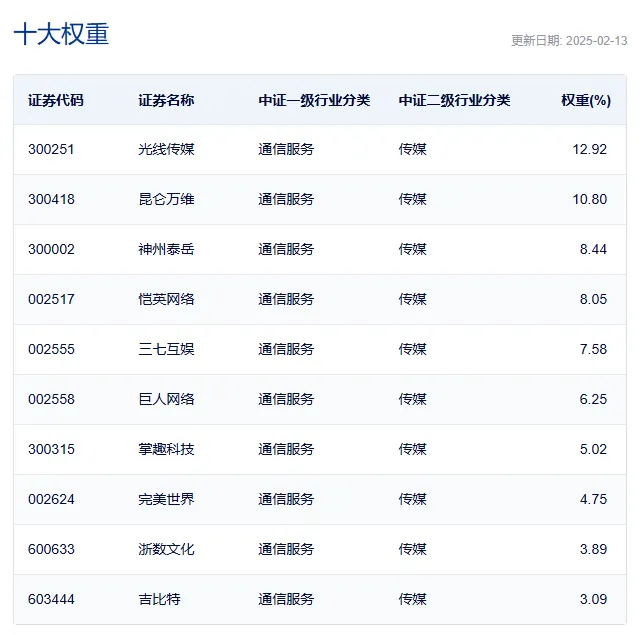The width and height of the screenshot is (643, 635).
Task: Select stock name 三七互娱
Action: click(166, 349)
